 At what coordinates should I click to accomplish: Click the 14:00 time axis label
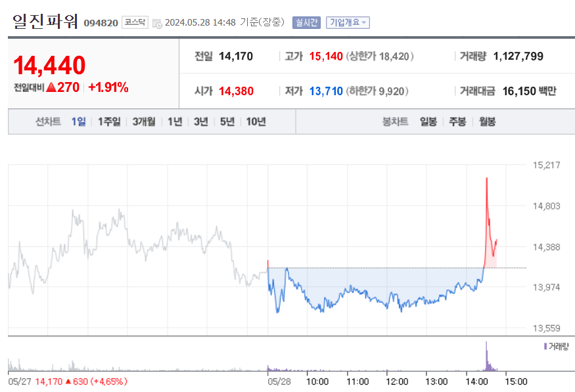(x=476, y=381)
